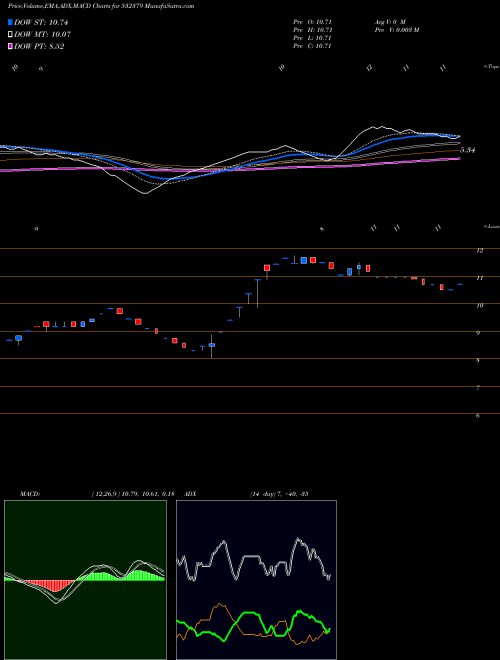Click the 'Pre V: 0.003 M' value
Image resolution: width=500 pixels, height=660 pixels.
point(396,30)
